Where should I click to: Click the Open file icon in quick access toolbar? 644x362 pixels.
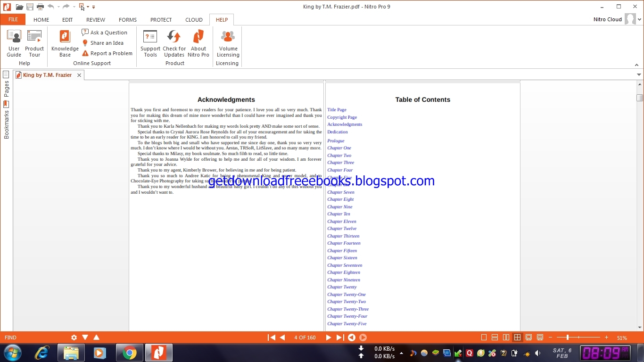coord(19,7)
